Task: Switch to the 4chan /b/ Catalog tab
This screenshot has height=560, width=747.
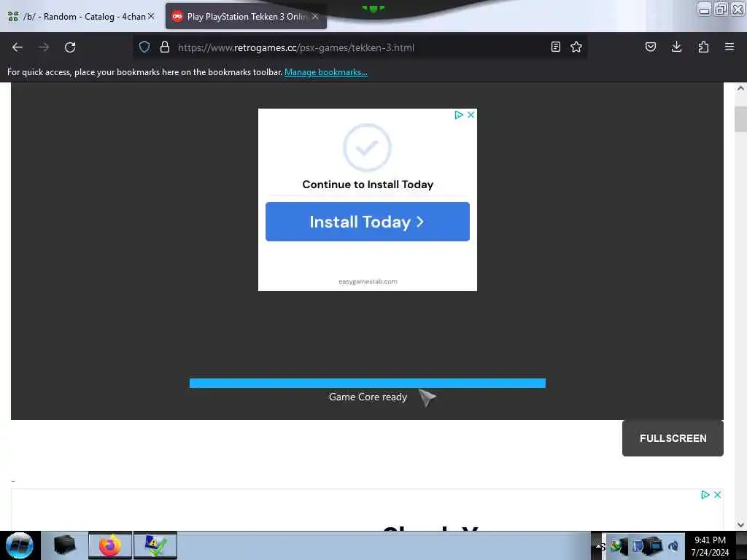Action: (81, 17)
